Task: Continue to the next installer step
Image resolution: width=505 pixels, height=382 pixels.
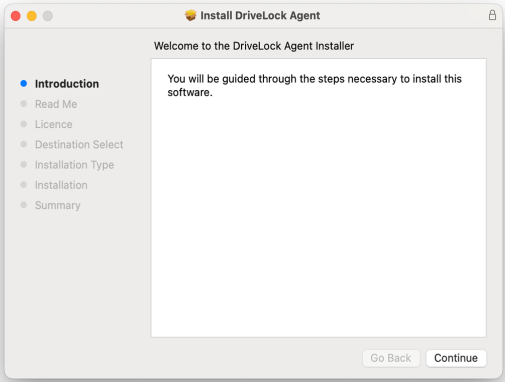Action: point(456,358)
